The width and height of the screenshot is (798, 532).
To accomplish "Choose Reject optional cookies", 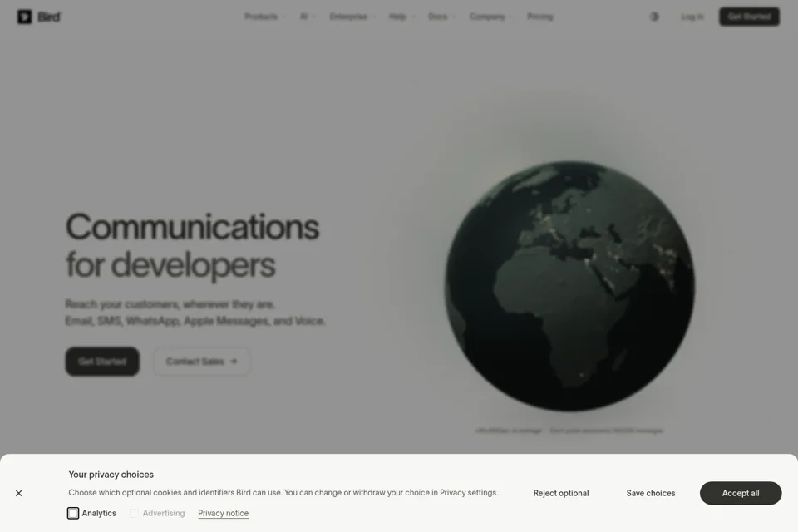I will pyautogui.click(x=561, y=493).
